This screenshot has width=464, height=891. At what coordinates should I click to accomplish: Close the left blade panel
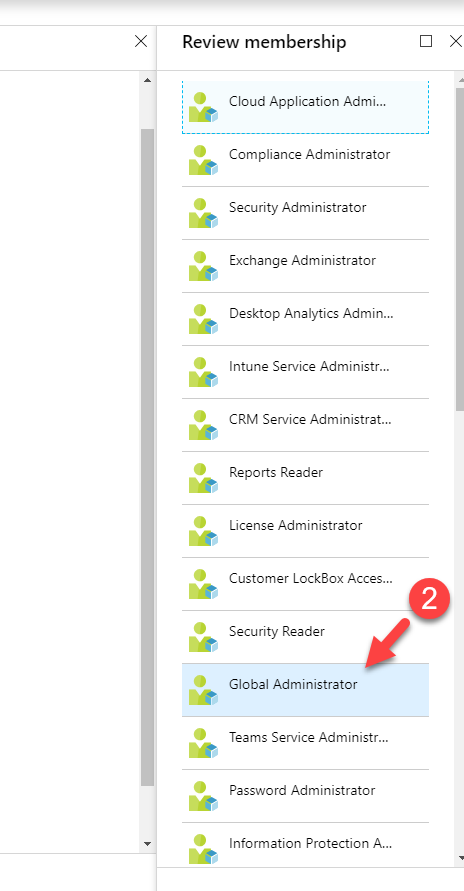click(x=141, y=41)
